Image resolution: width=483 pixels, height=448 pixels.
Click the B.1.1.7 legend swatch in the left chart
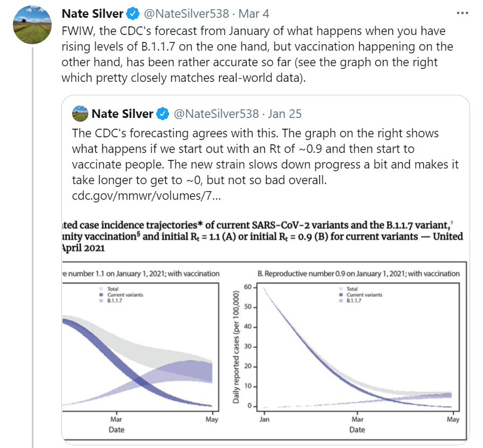tap(100, 300)
